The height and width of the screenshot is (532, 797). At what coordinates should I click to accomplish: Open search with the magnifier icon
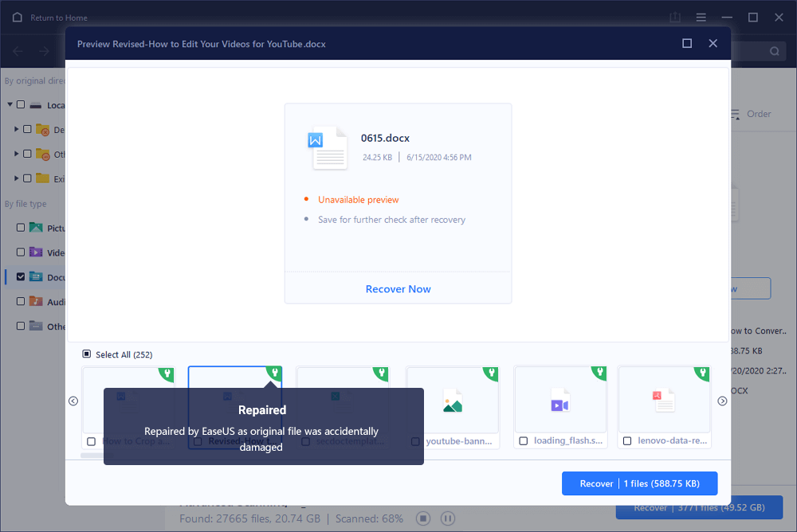(773, 50)
